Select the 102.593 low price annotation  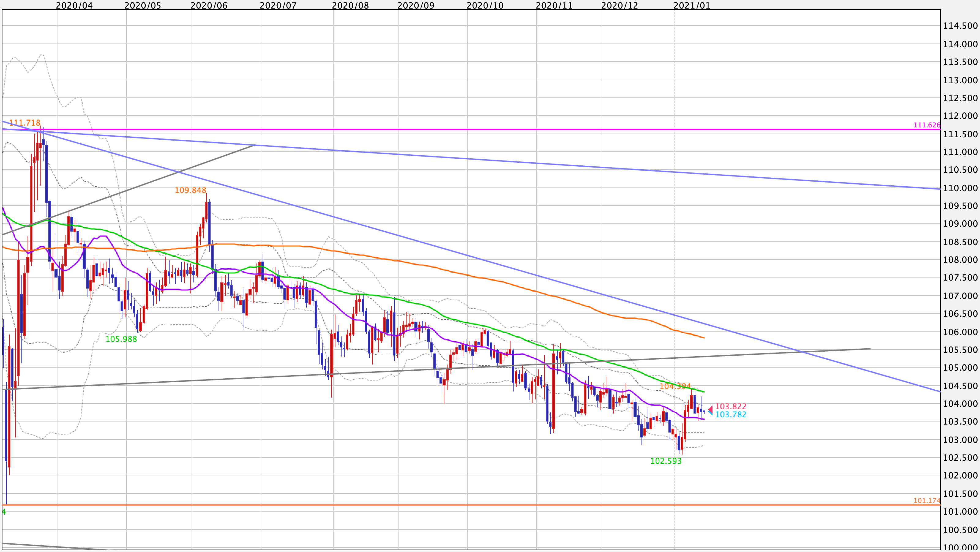[666, 461]
